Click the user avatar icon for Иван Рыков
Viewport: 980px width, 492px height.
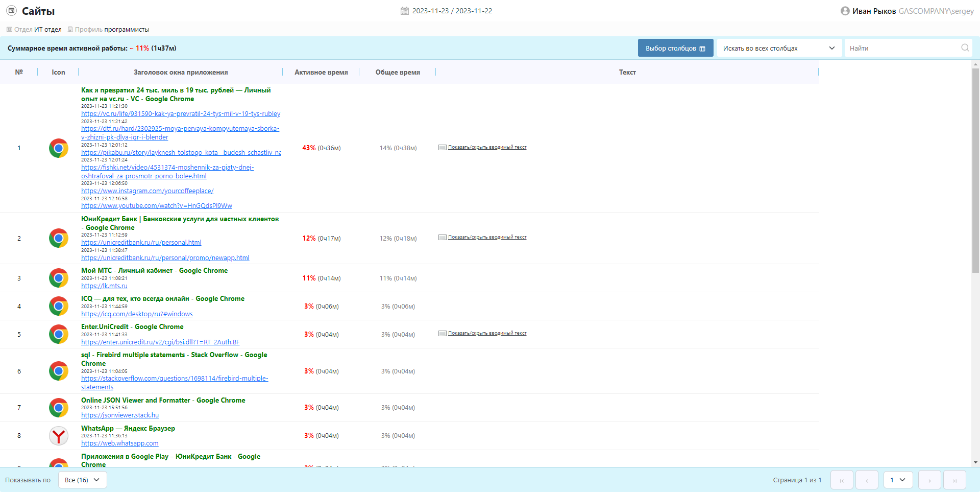845,11
